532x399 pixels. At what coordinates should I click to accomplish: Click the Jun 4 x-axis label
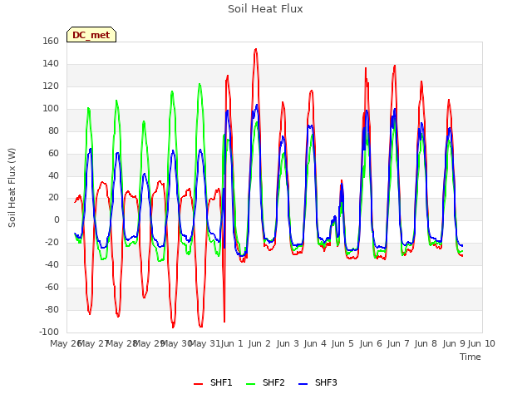tap(315, 343)
